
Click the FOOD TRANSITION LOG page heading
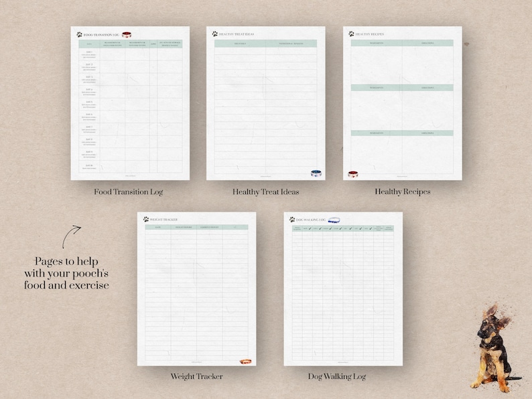(101, 35)
